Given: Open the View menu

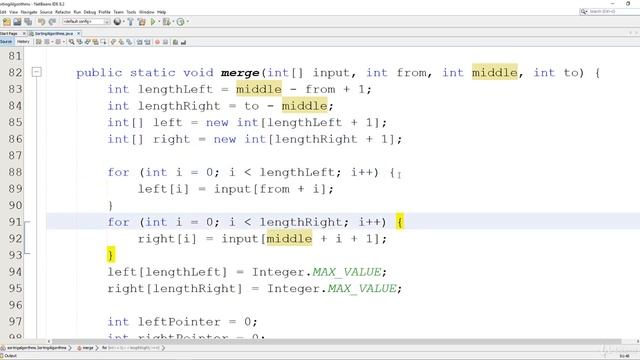Looking at the screenshot, I should click(x=13, y=12).
